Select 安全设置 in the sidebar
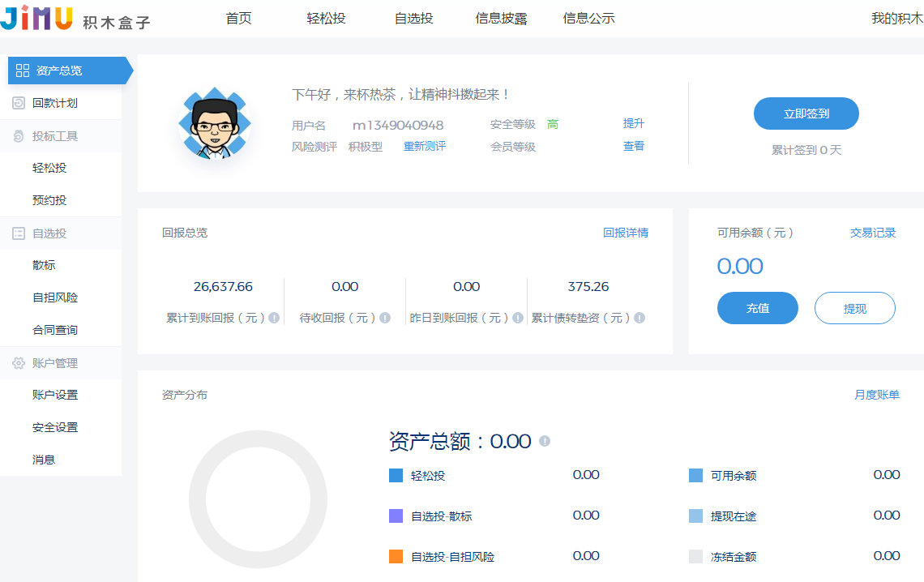 coord(55,427)
